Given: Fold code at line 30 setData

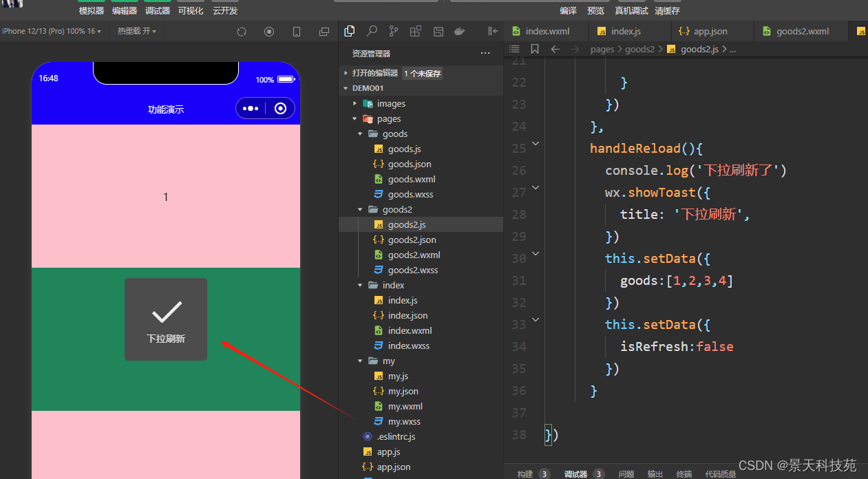Looking at the screenshot, I should tap(536, 253).
